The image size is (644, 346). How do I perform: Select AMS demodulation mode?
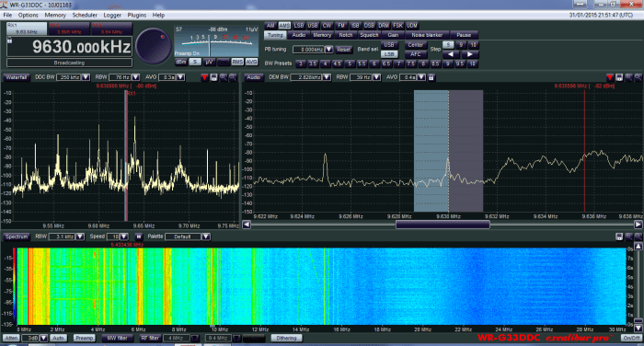284,26
